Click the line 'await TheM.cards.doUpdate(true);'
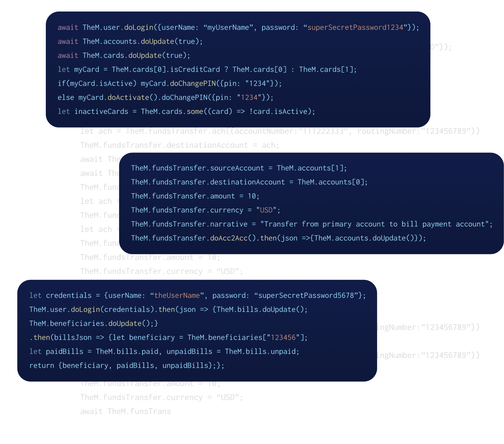 (124, 55)
